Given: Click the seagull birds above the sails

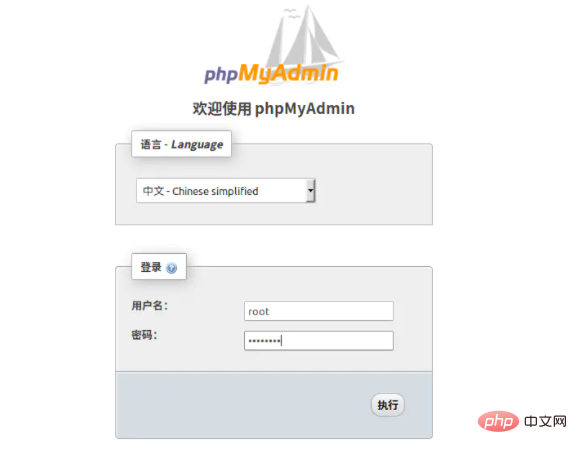Looking at the screenshot, I should pos(292,14).
